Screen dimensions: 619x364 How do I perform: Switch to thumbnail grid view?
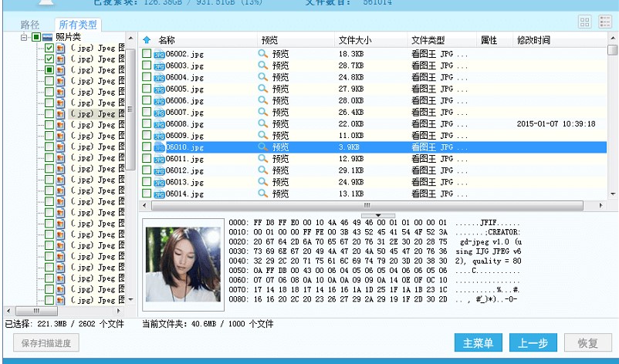coord(584,23)
